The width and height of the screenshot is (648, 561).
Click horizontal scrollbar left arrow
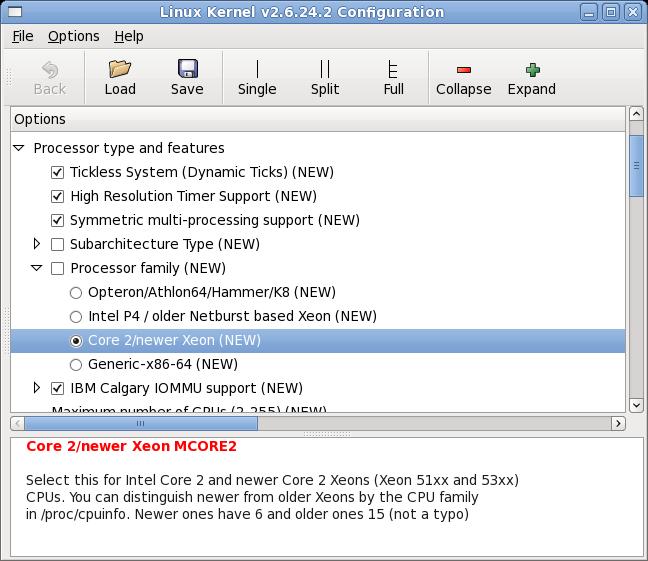click(17, 423)
